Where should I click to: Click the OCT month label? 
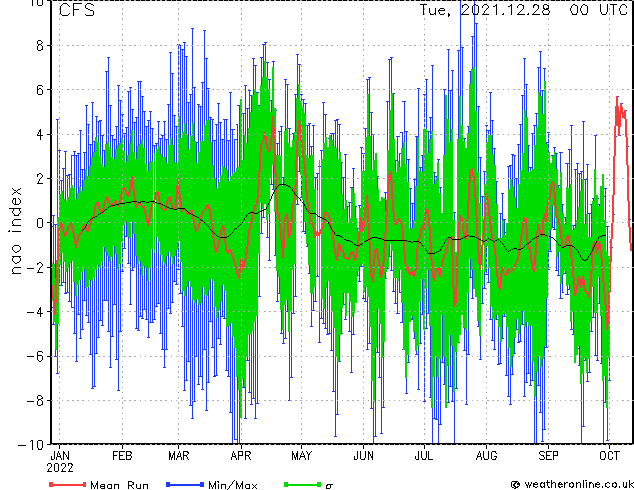[609, 456]
